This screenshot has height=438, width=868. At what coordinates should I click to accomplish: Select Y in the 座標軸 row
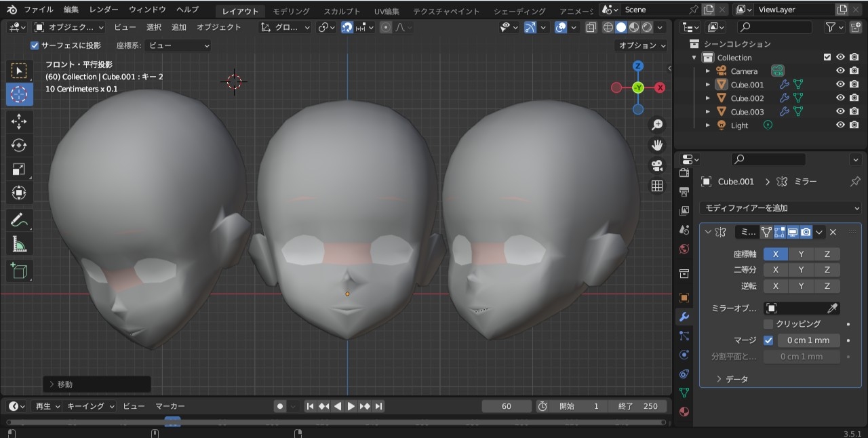click(801, 254)
